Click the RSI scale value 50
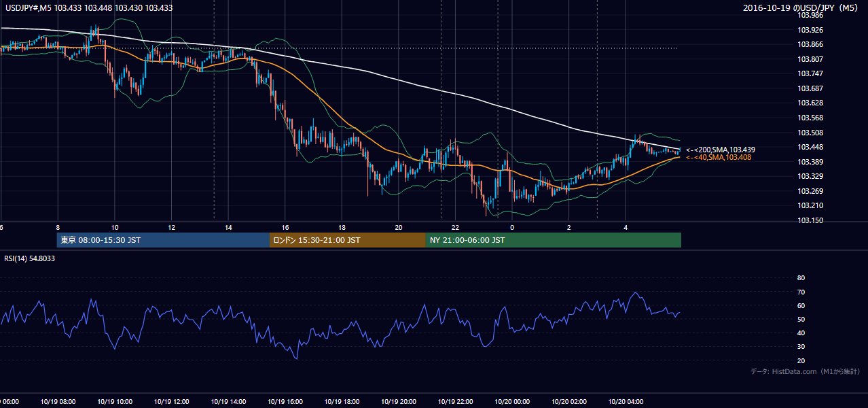The image size is (868, 408). [801, 319]
